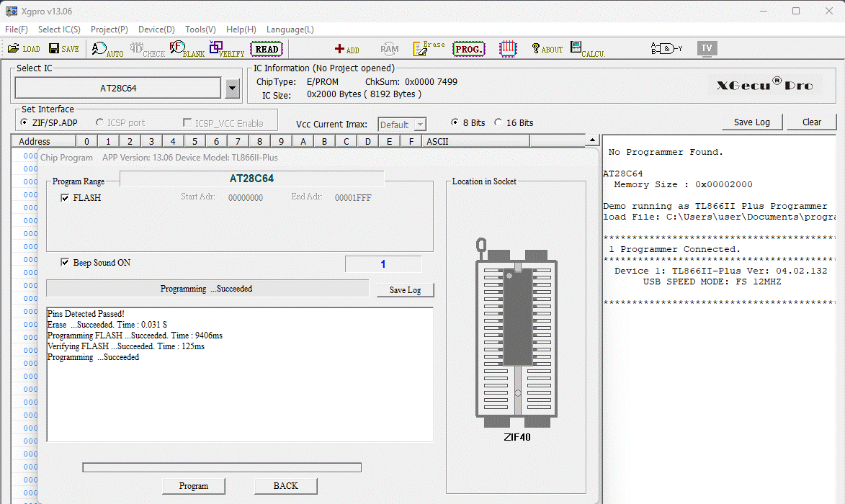Select the 16 Bits radio button
This screenshot has width=845, height=504.
pos(498,123)
